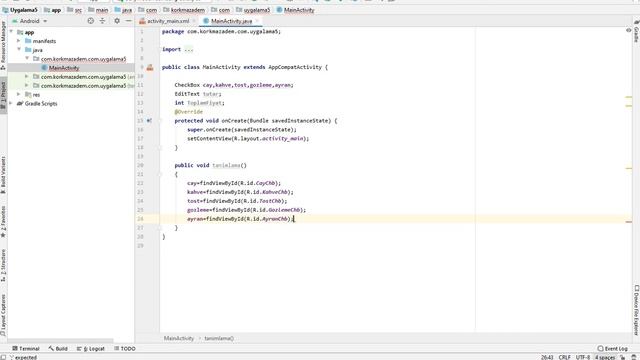This screenshot has height=360, width=640.
Task: Click the Uygalama5 navigation bar crumb
Action: click(x=20, y=10)
